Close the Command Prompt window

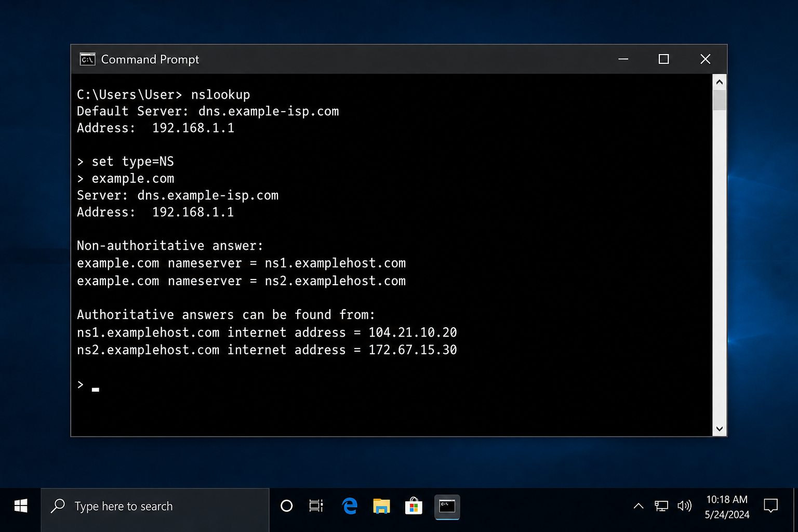[x=705, y=59]
